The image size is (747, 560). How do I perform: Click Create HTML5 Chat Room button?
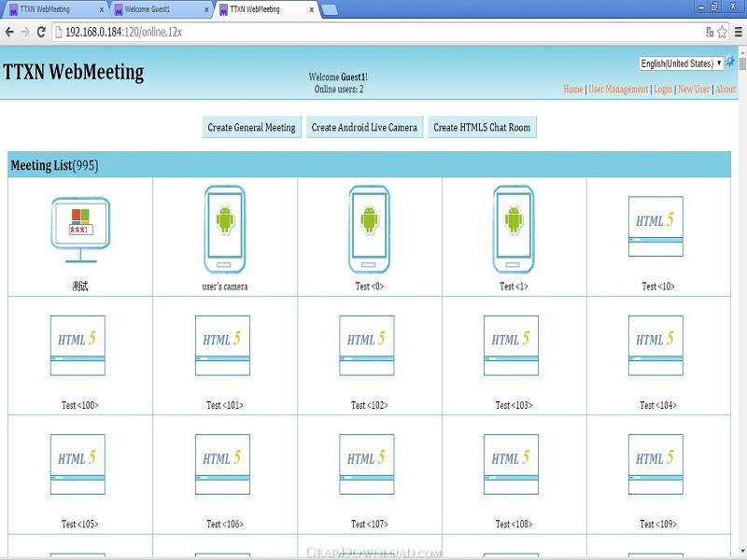coord(482,127)
